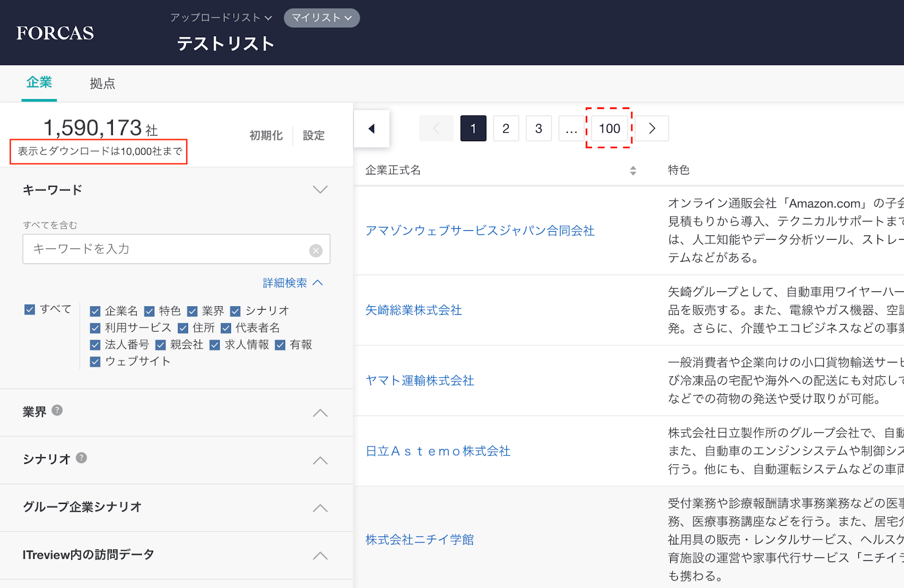Click the 初期化 button

266,136
